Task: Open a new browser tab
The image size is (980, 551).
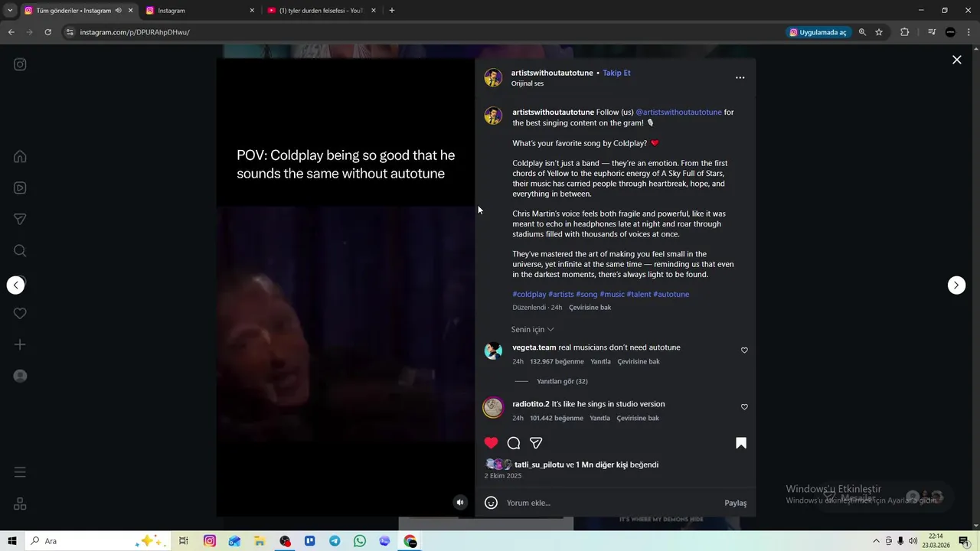Action: point(392,11)
